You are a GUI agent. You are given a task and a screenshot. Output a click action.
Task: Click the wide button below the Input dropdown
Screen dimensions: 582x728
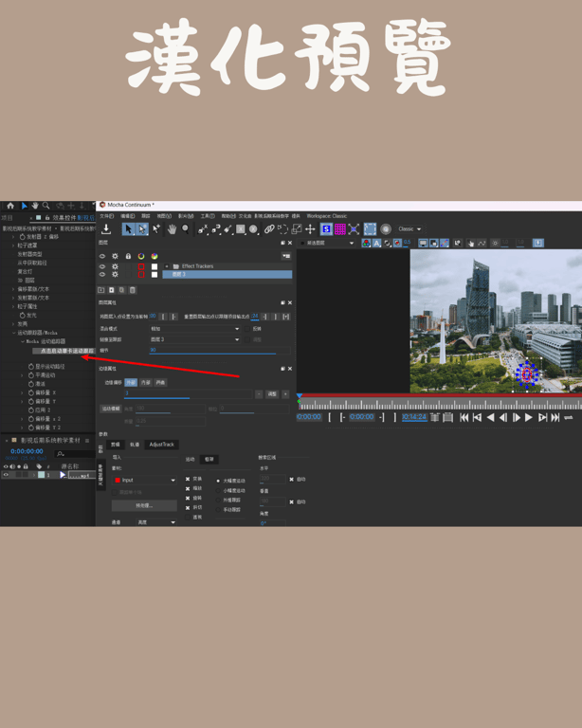pyautogui.click(x=144, y=505)
